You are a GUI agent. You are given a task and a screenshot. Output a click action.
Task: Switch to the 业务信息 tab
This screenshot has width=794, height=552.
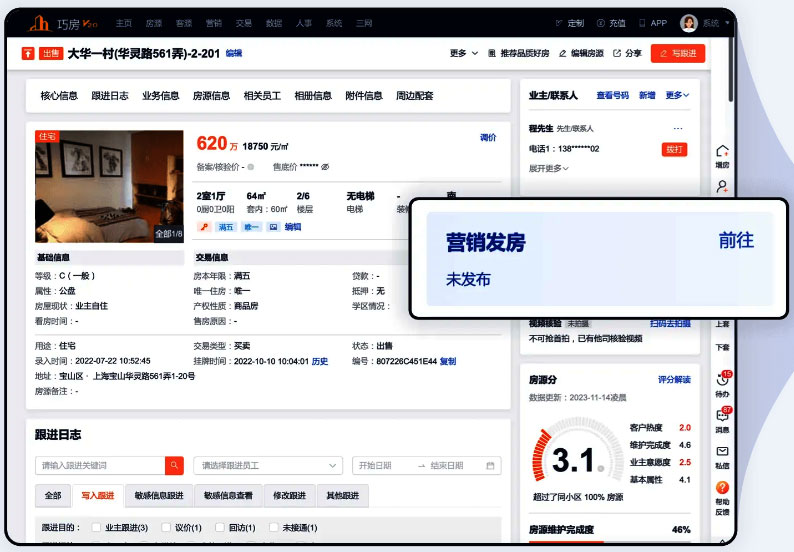(x=161, y=96)
